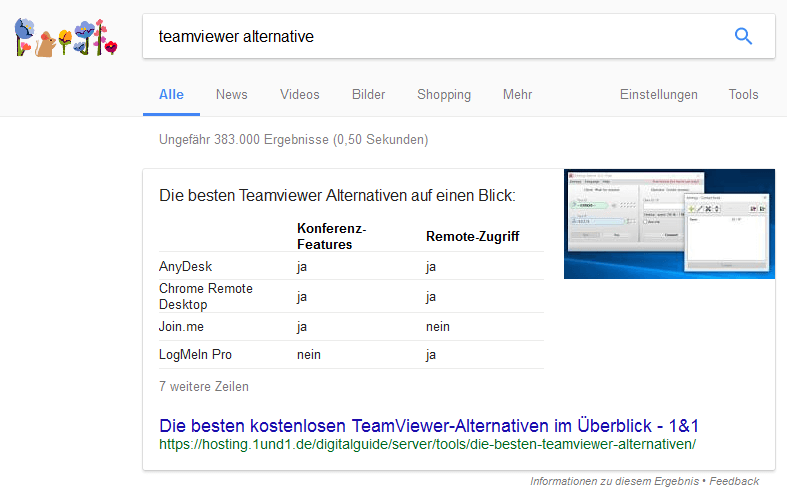Click the LogMeIn Pro table entry
787x503 pixels.
(x=195, y=354)
